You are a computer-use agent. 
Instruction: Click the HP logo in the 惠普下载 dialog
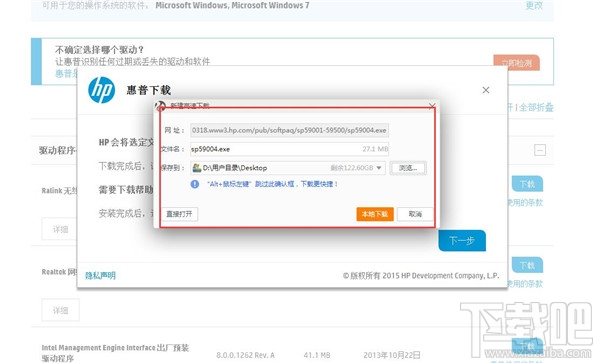[101, 90]
